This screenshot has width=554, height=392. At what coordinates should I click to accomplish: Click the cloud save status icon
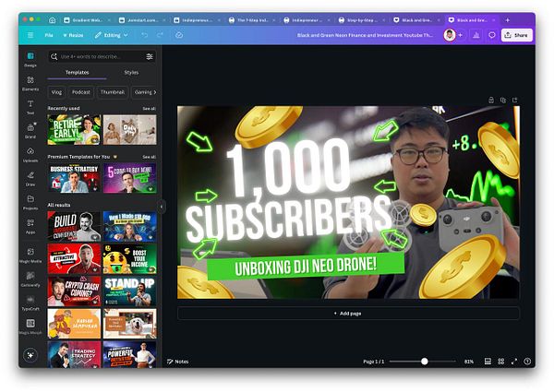(179, 35)
